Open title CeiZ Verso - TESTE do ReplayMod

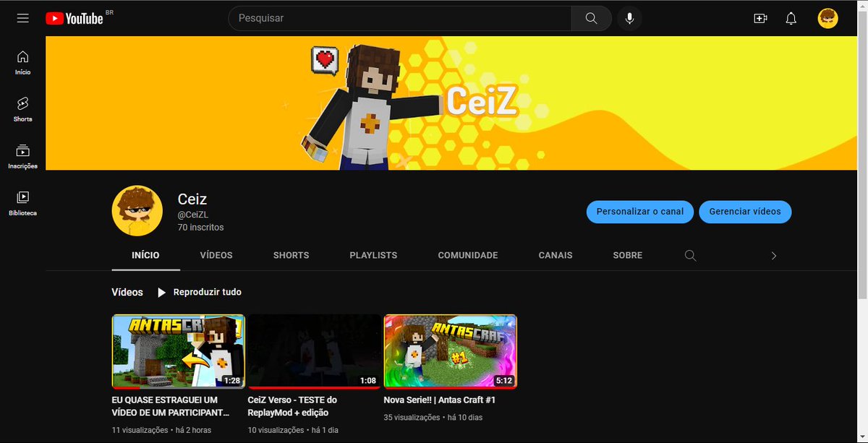(292, 406)
